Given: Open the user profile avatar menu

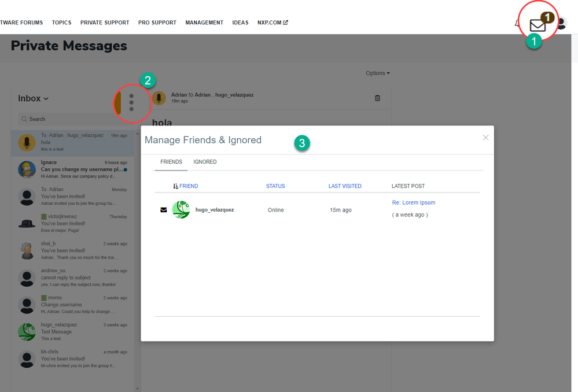Looking at the screenshot, I should [x=561, y=23].
